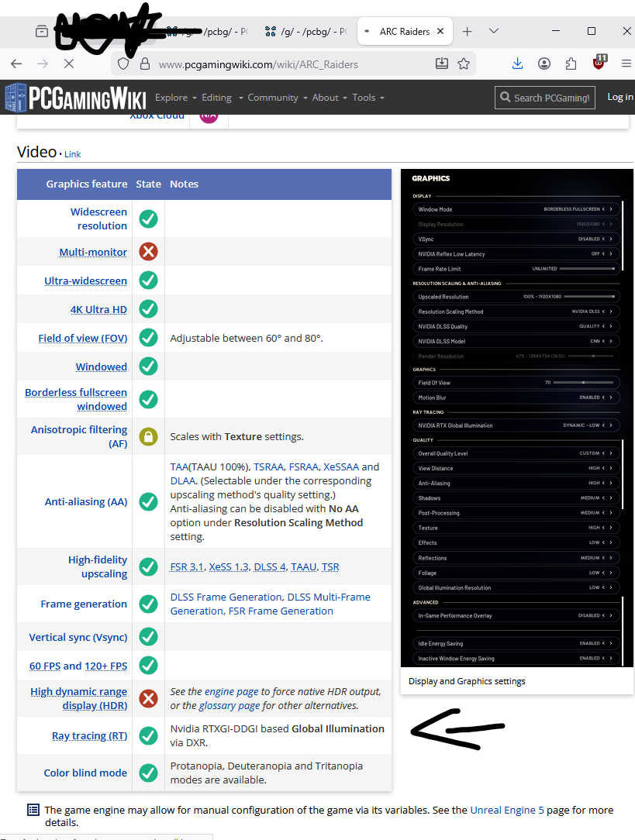Click the FSR Frame Generation link
This screenshot has width=635, height=840.
point(281,611)
